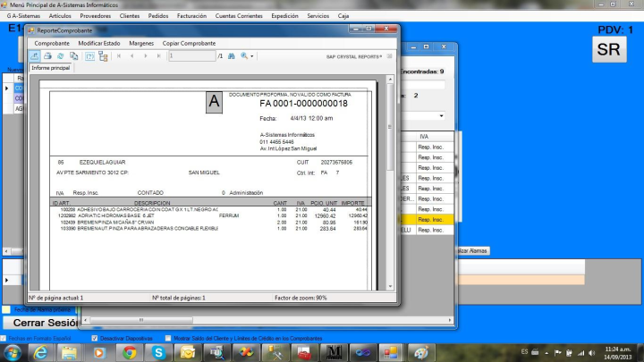This screenshot has height=362, width=644.
Task: Toggle the group tree icon
Action: tap(103, 56)
